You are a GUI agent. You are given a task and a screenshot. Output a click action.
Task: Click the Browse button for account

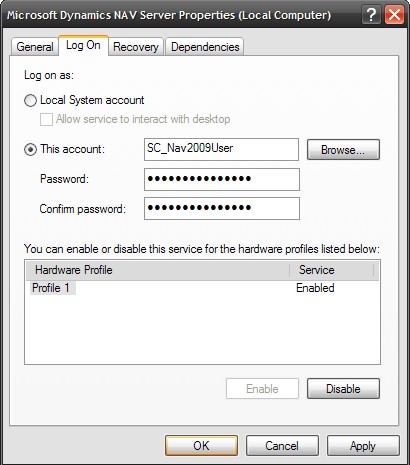click(x=343, y=150)
